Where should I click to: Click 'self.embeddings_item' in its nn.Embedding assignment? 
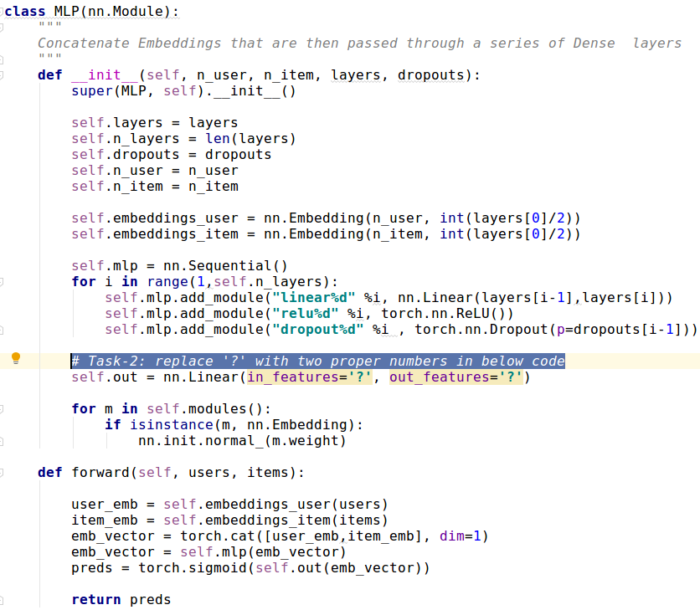(154, 234)
